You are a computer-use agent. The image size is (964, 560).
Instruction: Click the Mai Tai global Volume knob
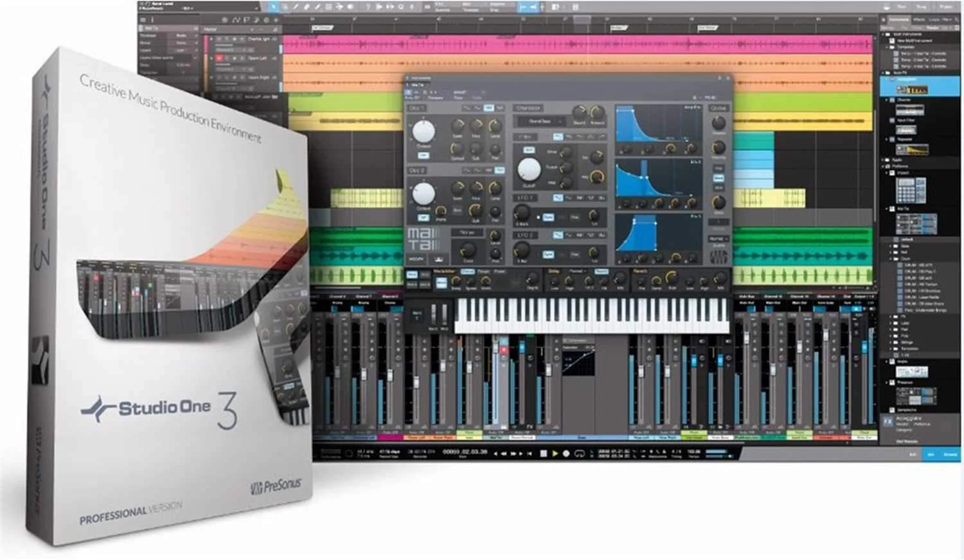[719, 122]
